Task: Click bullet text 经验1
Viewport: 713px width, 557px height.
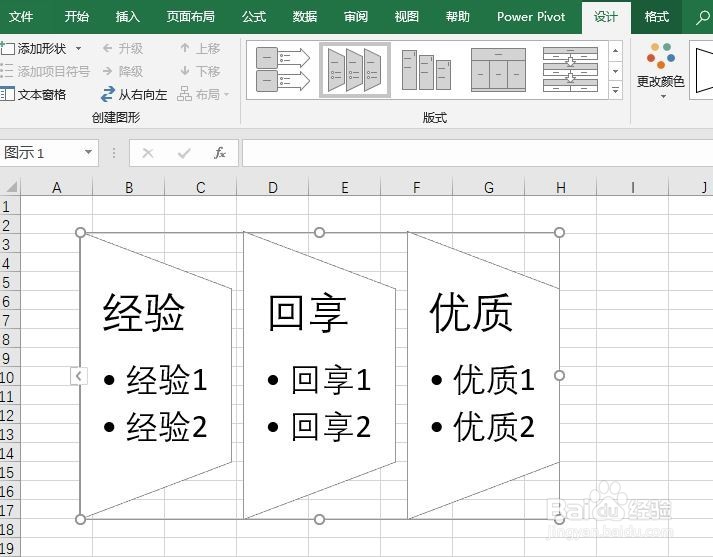Action: point(167,379)
